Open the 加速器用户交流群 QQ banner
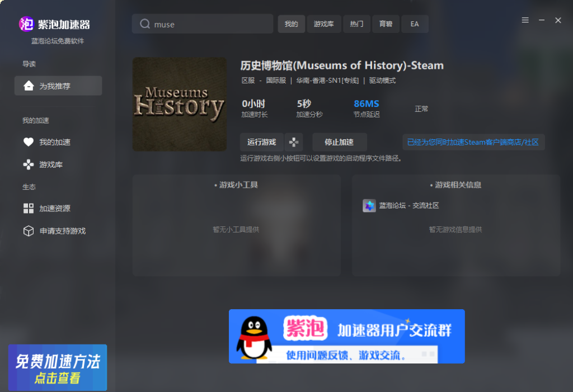The height and width of the screenshot is (392, 573). [x=347, y=337]
